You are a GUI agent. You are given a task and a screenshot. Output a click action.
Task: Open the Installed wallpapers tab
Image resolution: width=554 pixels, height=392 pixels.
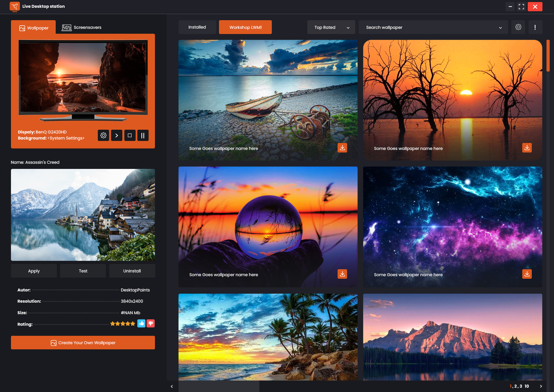click(197, 27)
